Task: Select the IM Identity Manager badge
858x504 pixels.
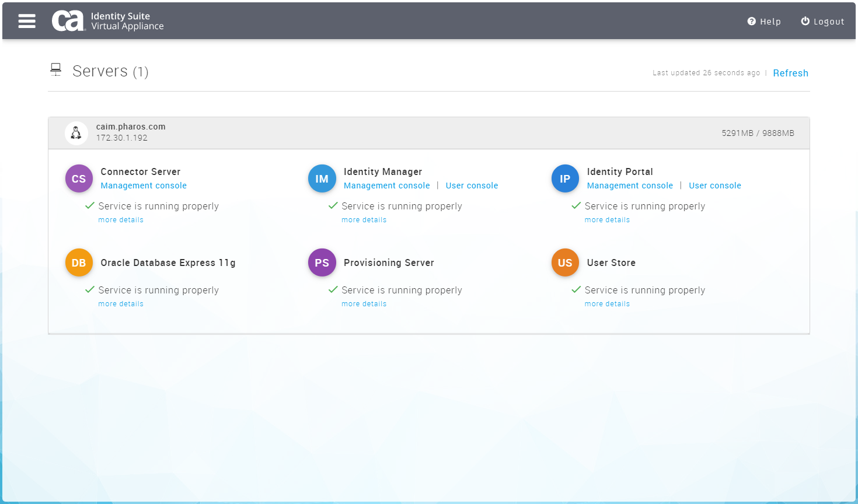Action: coord(322,178)
